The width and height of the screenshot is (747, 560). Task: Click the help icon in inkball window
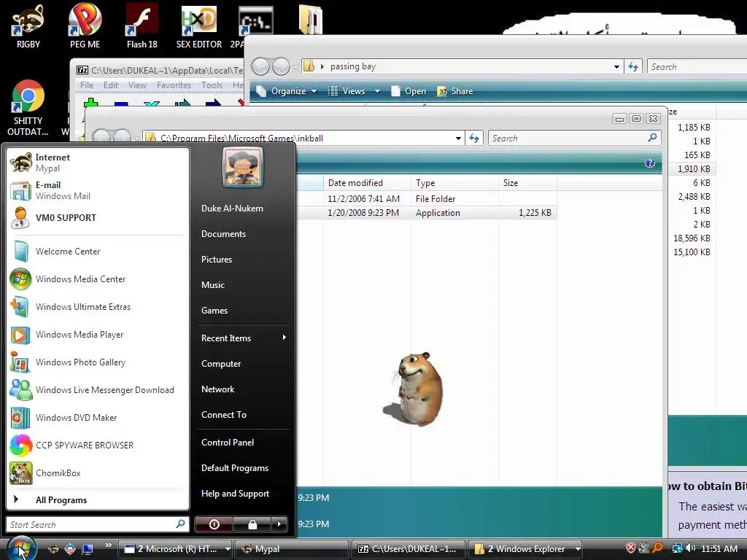click(650, 163)
